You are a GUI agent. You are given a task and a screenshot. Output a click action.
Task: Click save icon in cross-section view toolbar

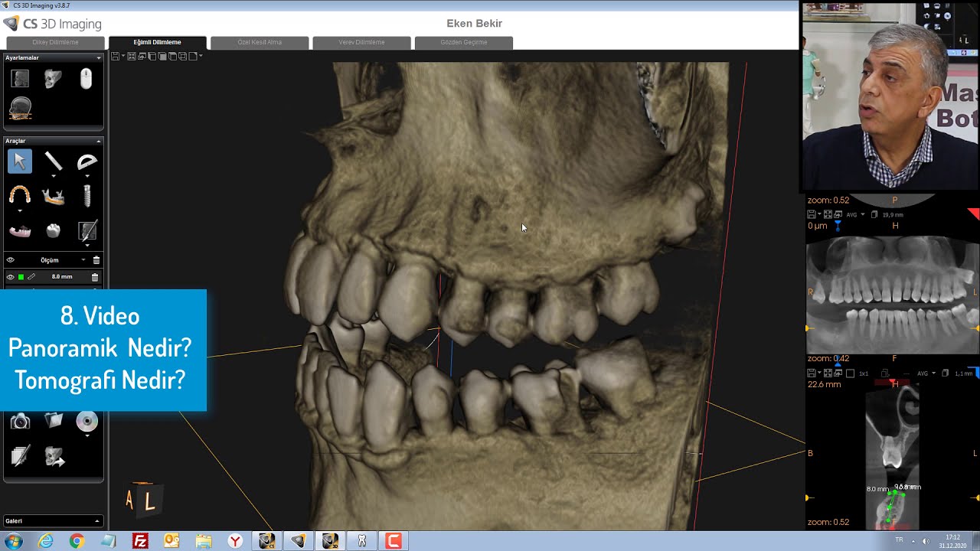812,373
